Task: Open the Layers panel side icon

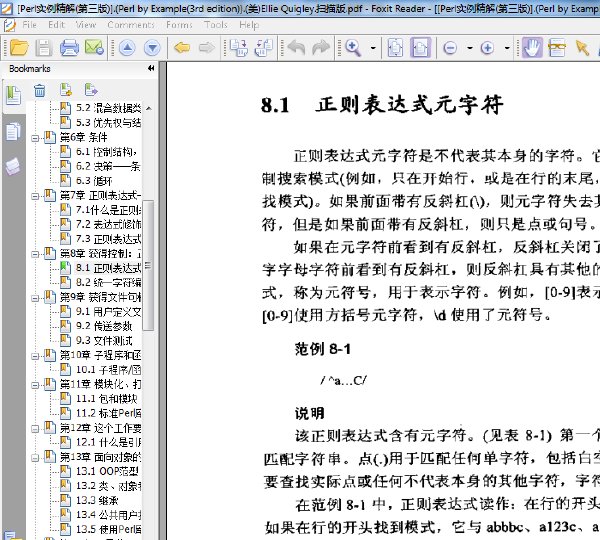Action: pyautogui.click(x=13, y=167)
